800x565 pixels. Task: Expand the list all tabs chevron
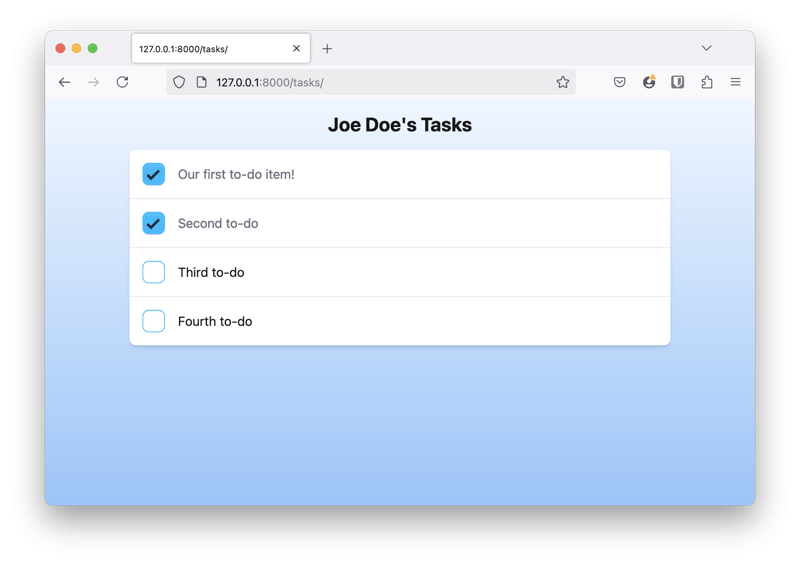[706, 48]
